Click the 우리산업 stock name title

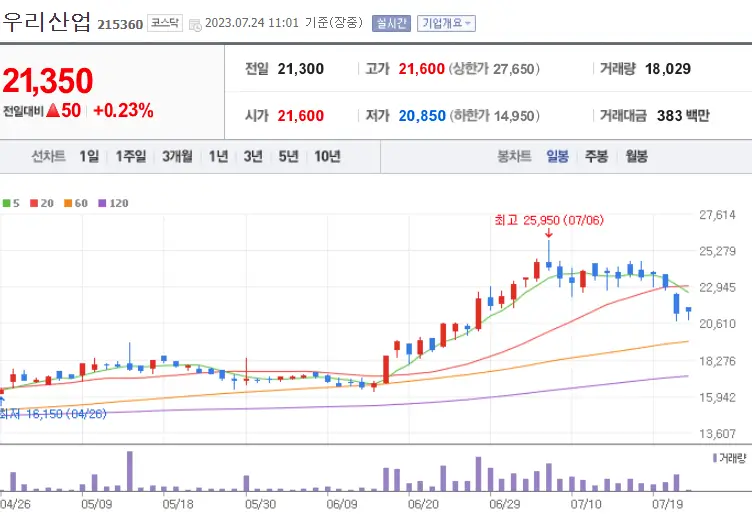(x=47, y=22)
